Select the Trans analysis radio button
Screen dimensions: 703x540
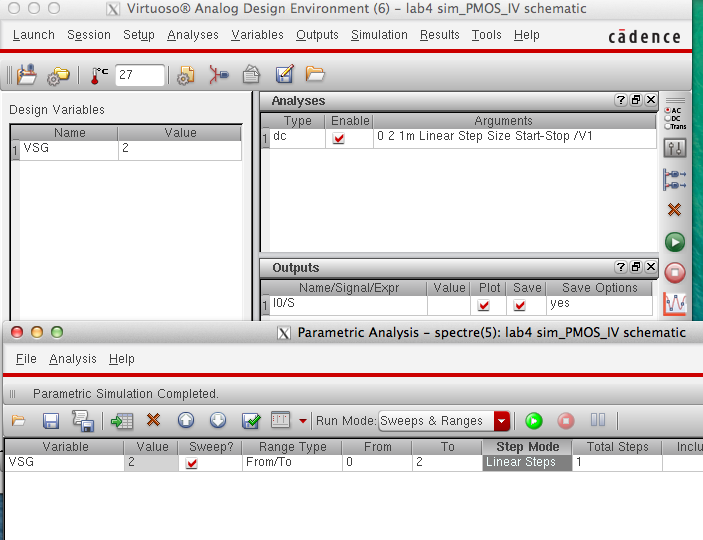pyautogui.click(x=668, y=126)
